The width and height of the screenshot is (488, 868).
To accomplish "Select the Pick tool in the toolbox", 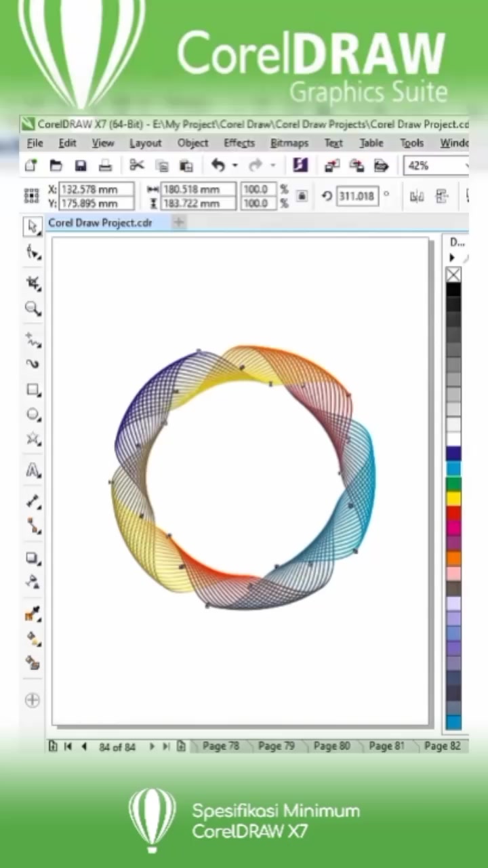I will [x=32, y=227].
